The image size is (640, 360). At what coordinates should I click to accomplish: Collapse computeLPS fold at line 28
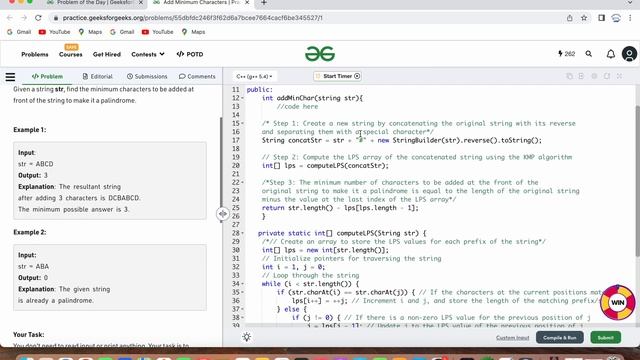coord(242,233)
